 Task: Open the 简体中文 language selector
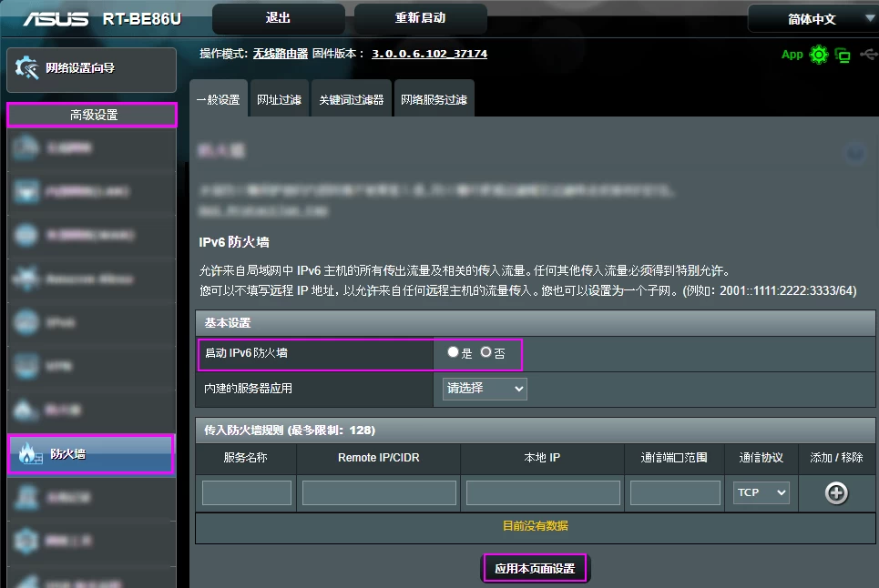pyautogui.click(x=812, y=18)
